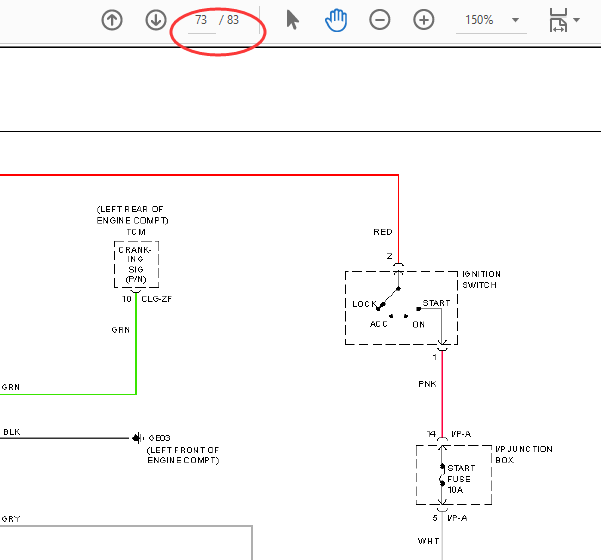Zoom in with the plus icon
The height and width of the screenshot is (560, 601).
424,20
